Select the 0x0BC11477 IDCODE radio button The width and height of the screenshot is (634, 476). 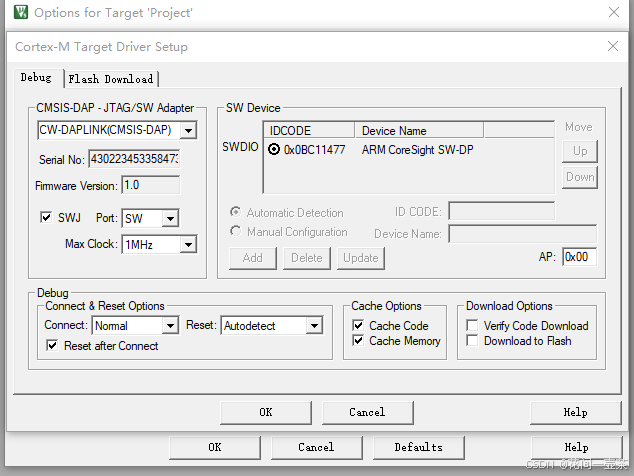[274, 149]
